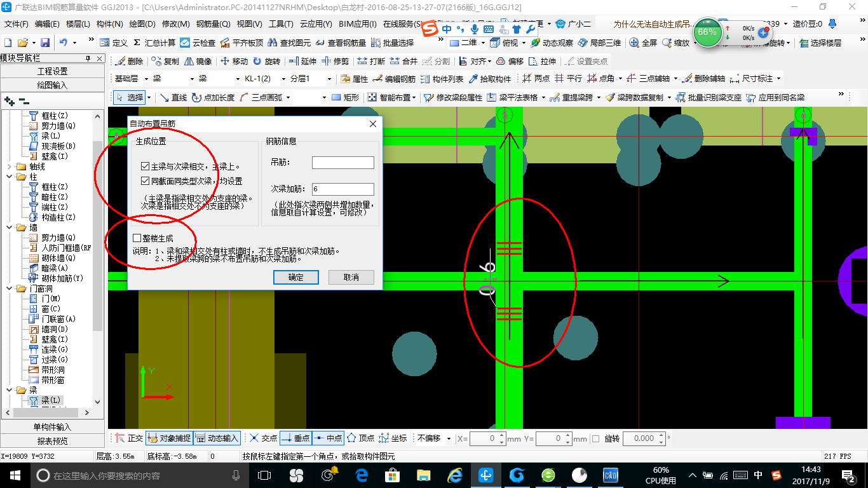Viewport: 868px width, 488px height.
Task: Check the 旋转 rotation checkbox
Action: [x=595, y=438]
